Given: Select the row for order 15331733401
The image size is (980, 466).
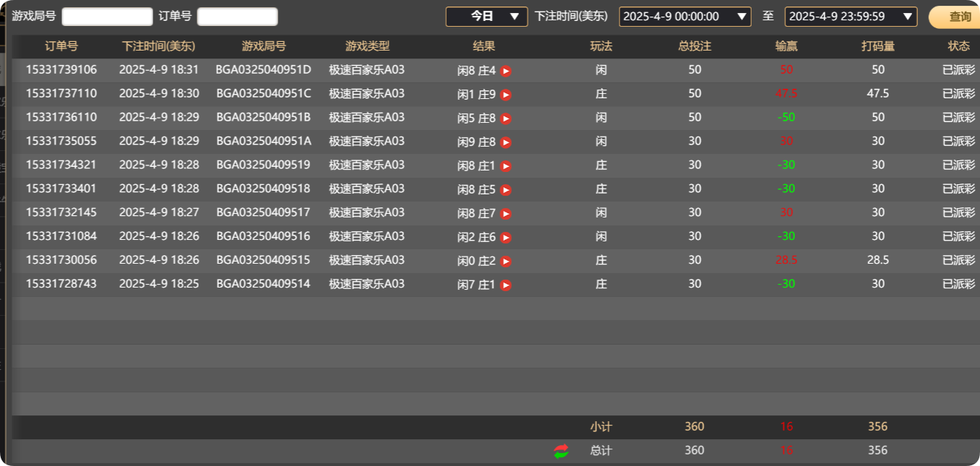Looking at the screenshot, I should [x=289, y=189].
